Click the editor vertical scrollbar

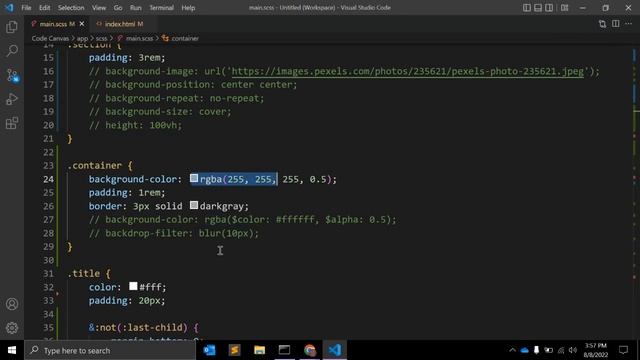point(636,192)
